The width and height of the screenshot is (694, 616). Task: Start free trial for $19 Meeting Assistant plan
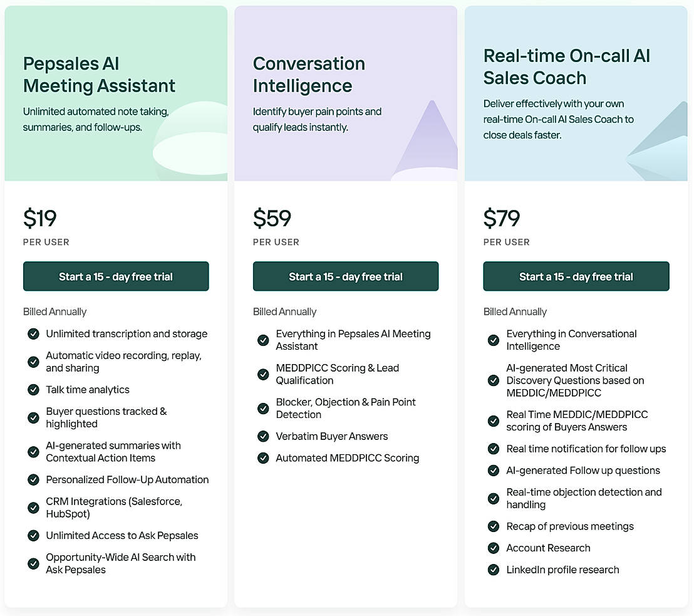click(116, 276)
